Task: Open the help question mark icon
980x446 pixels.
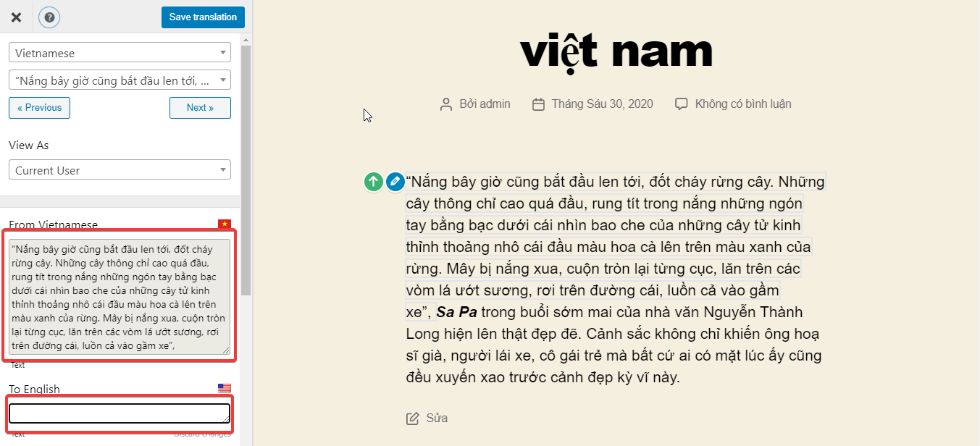Action: click(49, 17)
